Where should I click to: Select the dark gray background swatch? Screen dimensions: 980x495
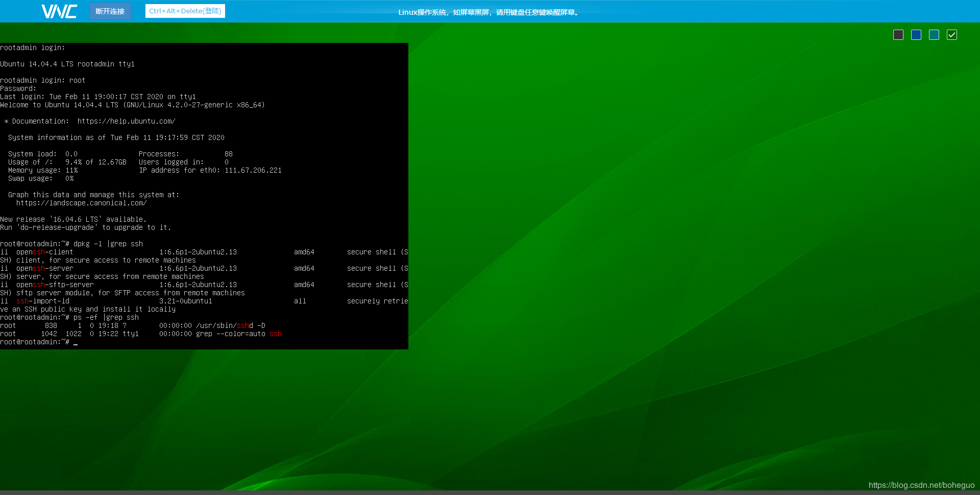[x=898, y=35]
